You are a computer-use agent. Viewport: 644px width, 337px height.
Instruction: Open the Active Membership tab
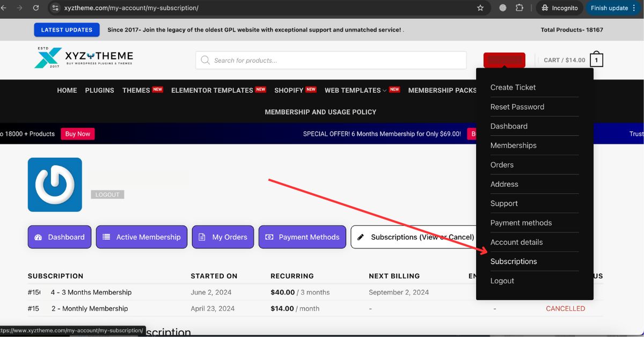142,237
